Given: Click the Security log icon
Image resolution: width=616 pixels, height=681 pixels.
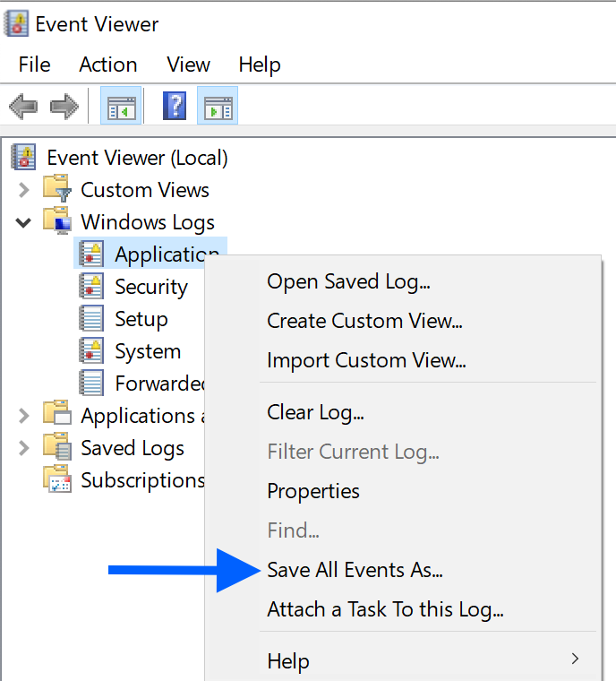Looking at the screenshot, I should click(91, 287).
